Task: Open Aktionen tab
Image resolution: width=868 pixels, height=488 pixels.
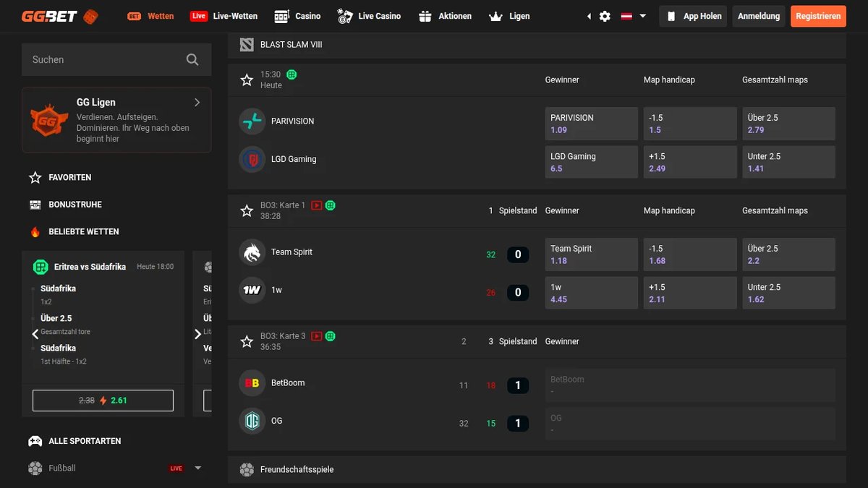Action: (445, 16)
